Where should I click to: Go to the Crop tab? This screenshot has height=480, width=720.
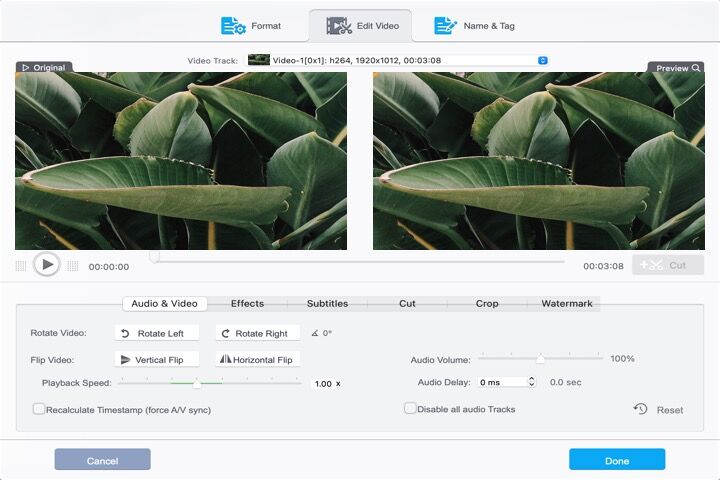487,304
